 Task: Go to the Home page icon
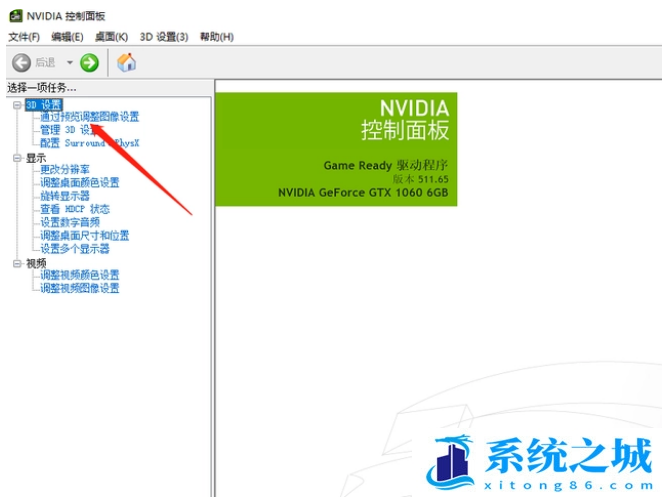(127, 62)
